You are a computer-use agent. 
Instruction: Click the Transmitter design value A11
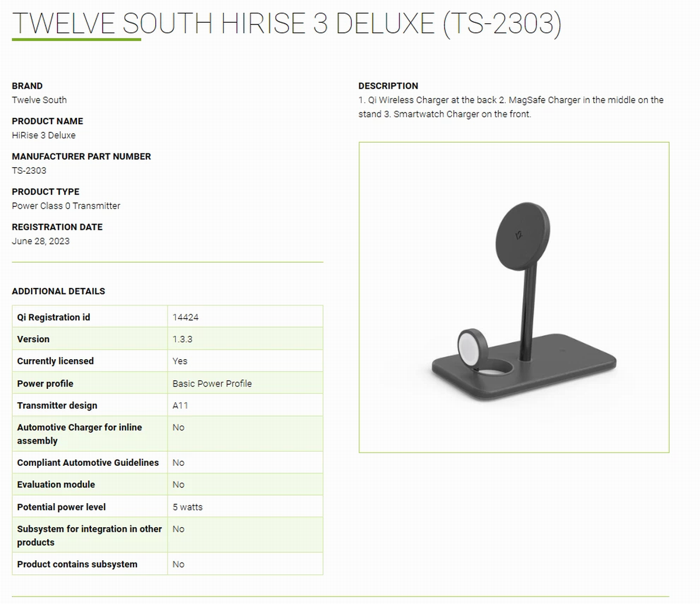tap(180, 406)
